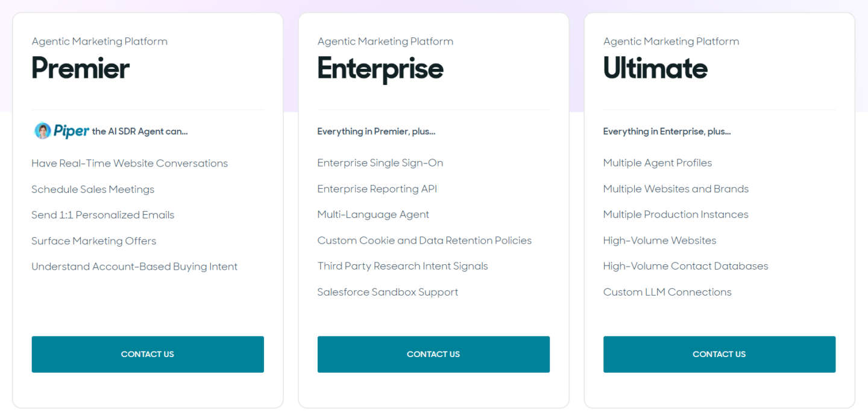Click 'Surface Marketing Offers' feature text

93,241
